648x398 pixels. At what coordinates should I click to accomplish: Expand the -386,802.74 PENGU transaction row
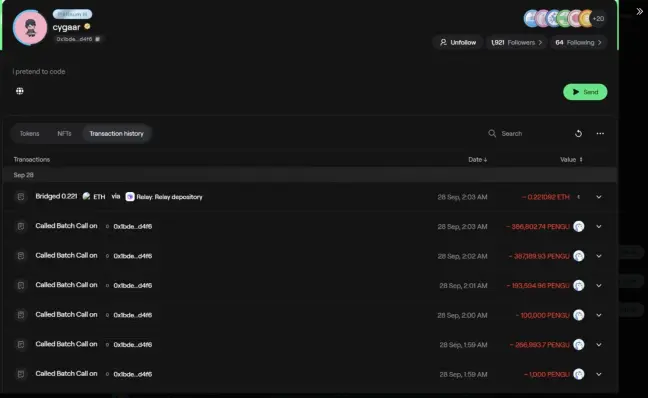click(x=598, y=226)
